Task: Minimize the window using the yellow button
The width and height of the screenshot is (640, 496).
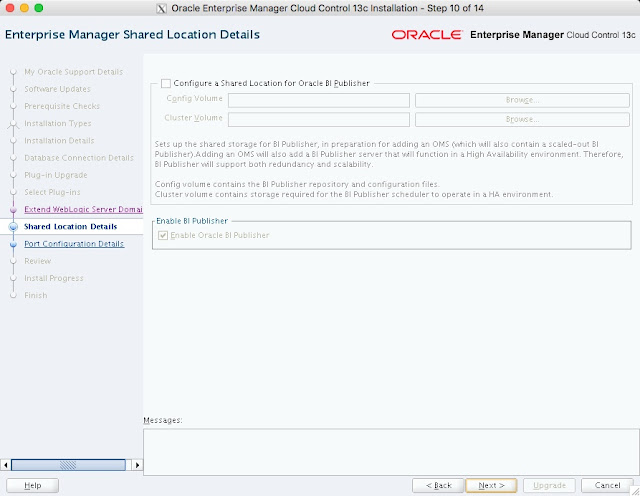Action: pos(24,8)
